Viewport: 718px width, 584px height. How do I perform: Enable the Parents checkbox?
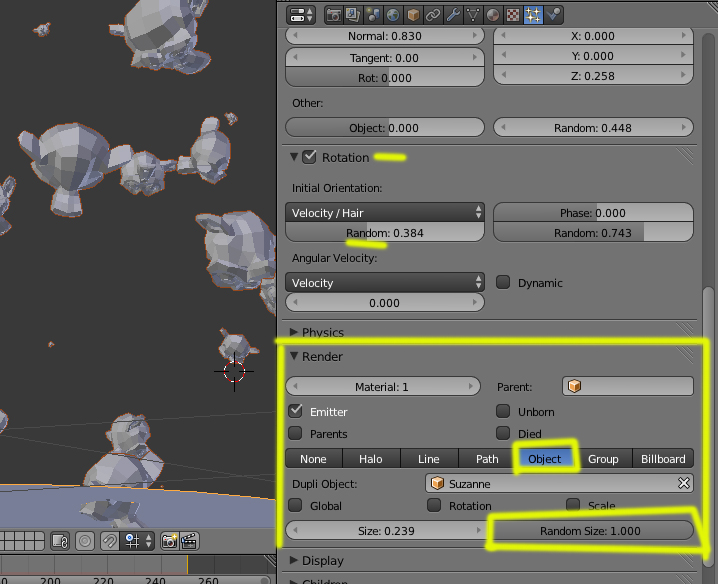[296, 433]
